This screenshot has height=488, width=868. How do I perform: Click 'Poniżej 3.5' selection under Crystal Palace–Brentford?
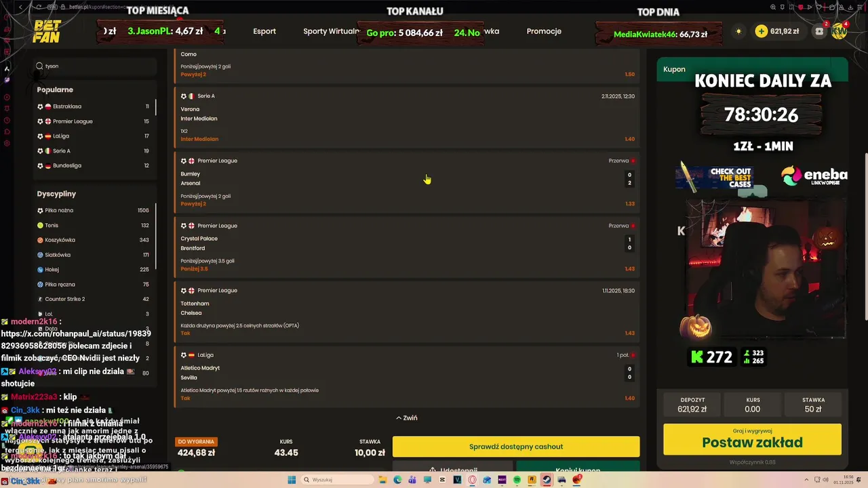[194, 269]
